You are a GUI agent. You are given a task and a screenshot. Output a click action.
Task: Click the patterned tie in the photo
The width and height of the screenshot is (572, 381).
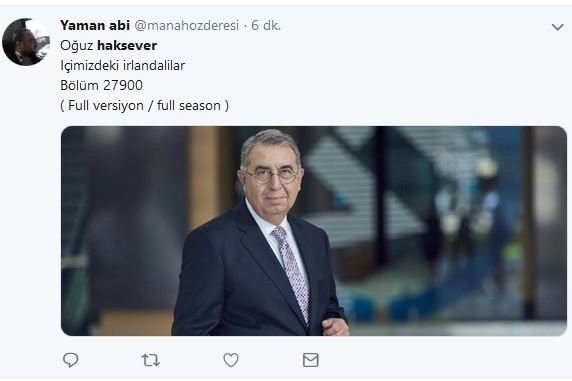292,272
